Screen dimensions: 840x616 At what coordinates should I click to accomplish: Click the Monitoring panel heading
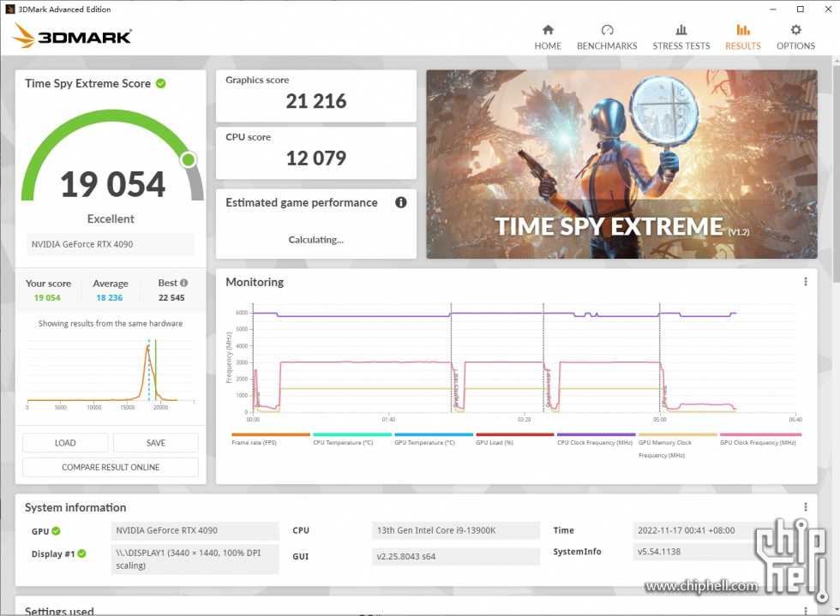click(255, 282)
